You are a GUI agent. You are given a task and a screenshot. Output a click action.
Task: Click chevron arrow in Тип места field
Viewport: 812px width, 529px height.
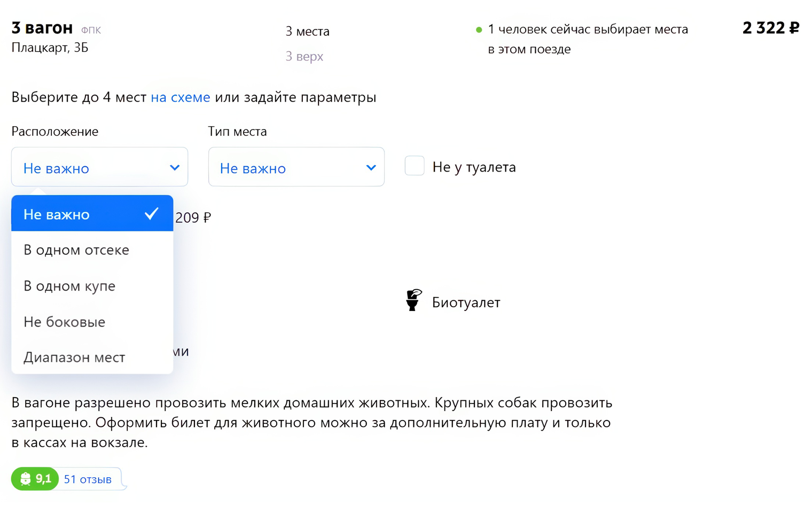[371, 168]
